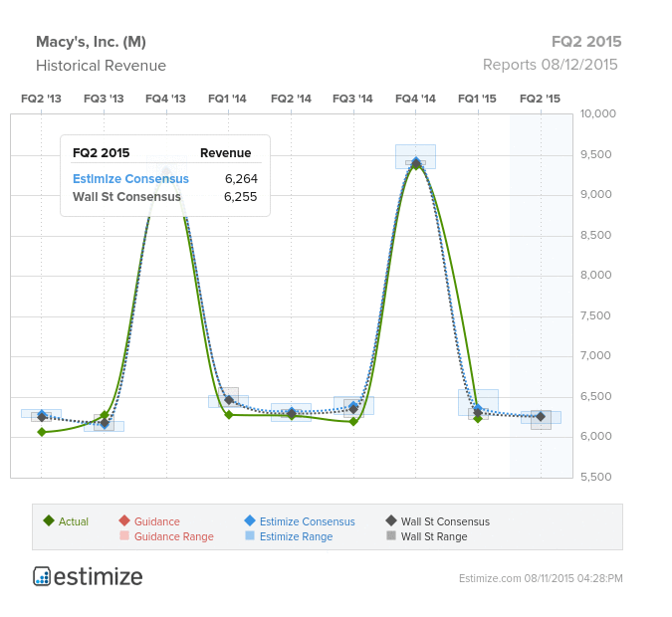Click the 9,000 axis label

pos(595,194)
